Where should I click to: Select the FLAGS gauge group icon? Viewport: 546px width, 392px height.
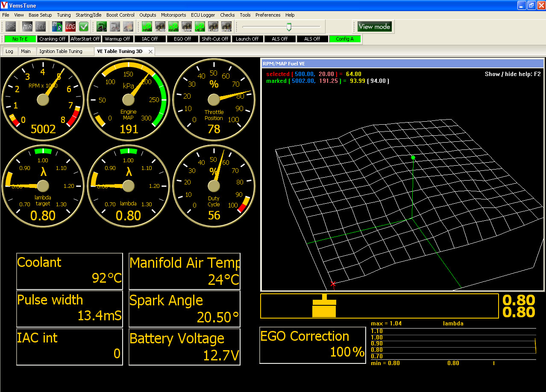160,26
